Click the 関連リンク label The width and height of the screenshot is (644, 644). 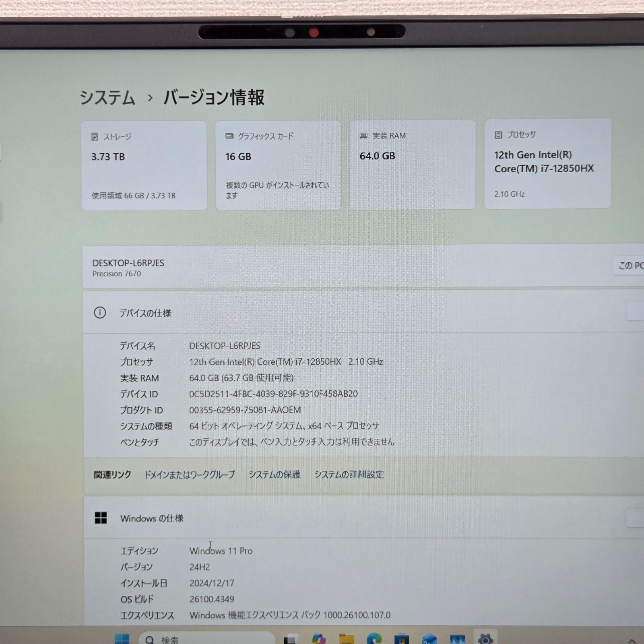click(112, 475)
